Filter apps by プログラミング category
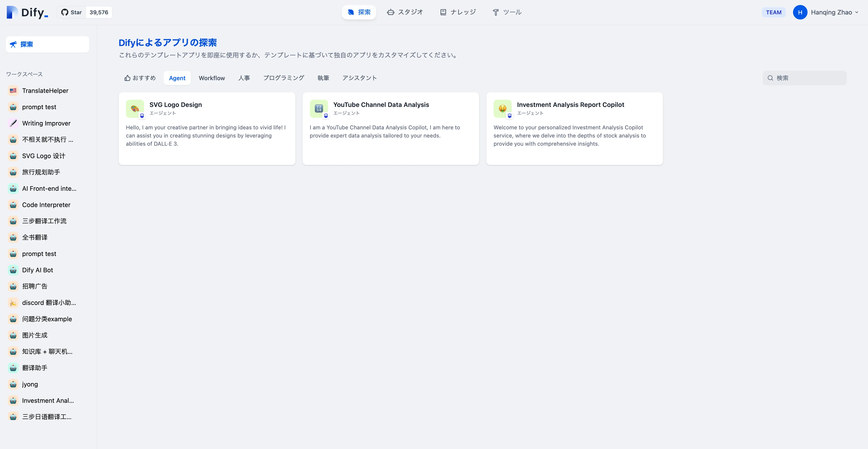This screenshot has width=868, height=449. tap(283, 78)
